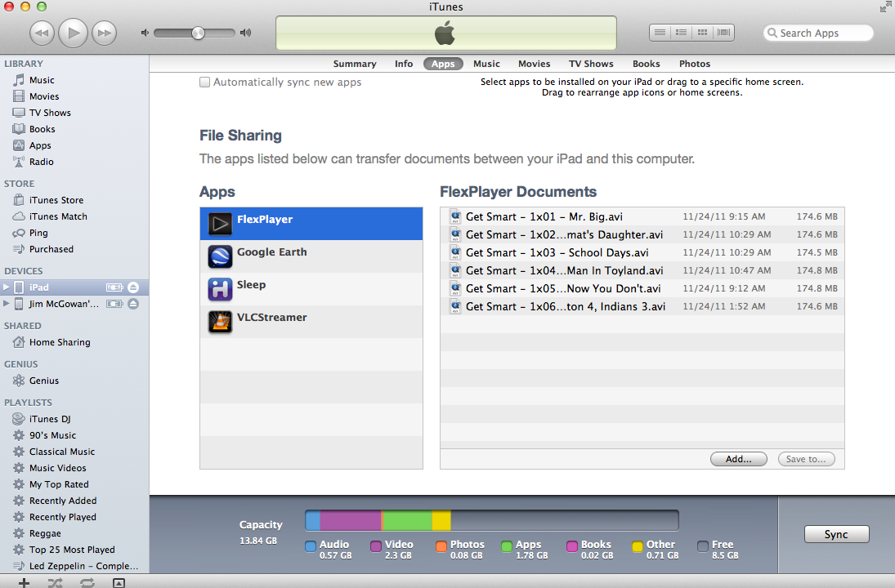Switch to grid view

click(x=703, y=33)
